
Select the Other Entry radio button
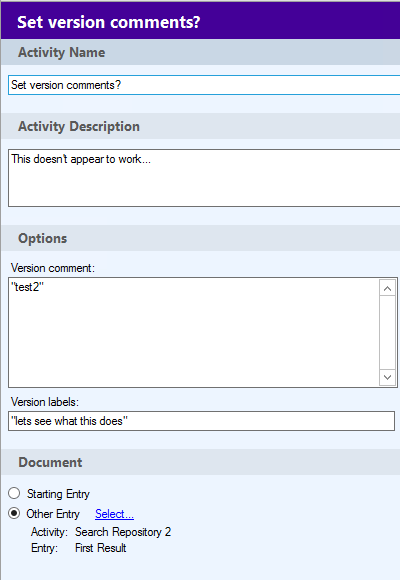pyautogui.click(x=14, y=513)
